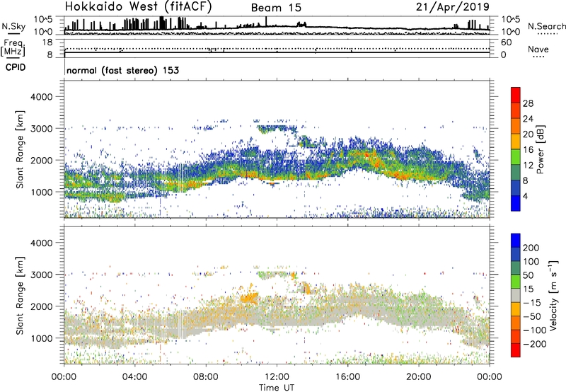Click the '12:00' time axis tick
This screenshot has height=392, width=566.
[x=277, y=377]
